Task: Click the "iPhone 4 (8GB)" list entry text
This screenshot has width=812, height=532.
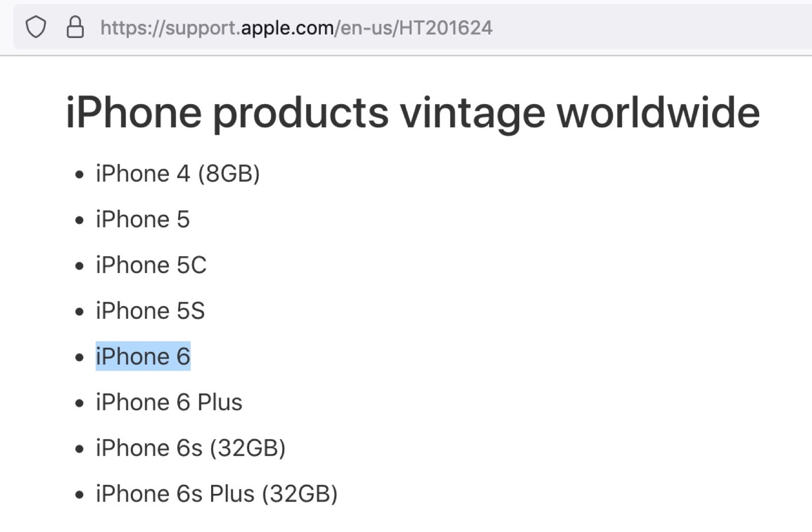Action: tap(178, 174)
